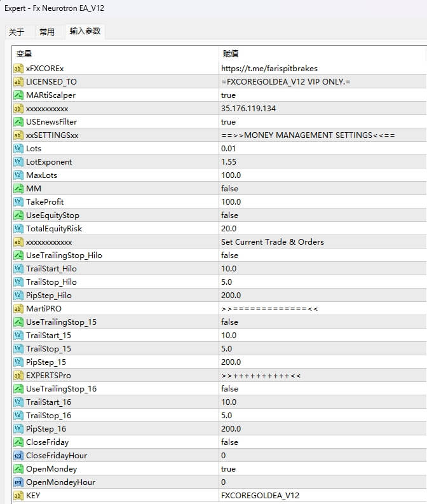Select the UseTrailingStop_16 false value
The width and height of the screenshot is (427, 504).
(x=229, y=388)
